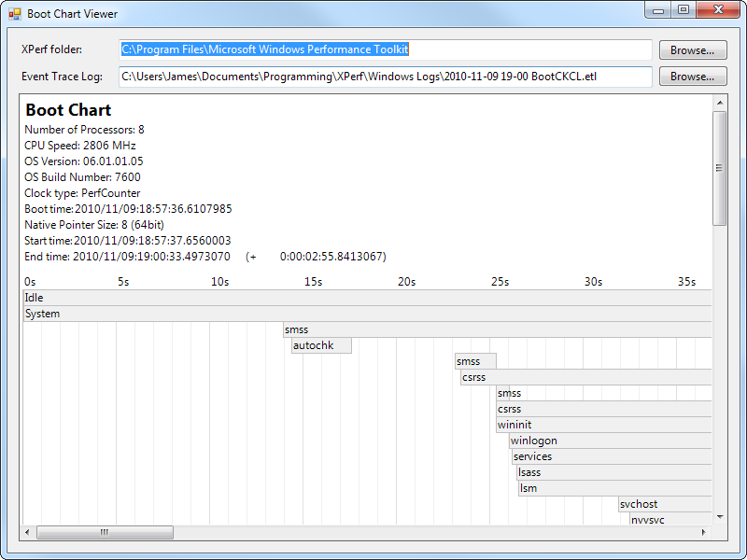Select the services process bar
Image resolution: width=747 pixels, height=560 pixels.
[x=612, y=456]
